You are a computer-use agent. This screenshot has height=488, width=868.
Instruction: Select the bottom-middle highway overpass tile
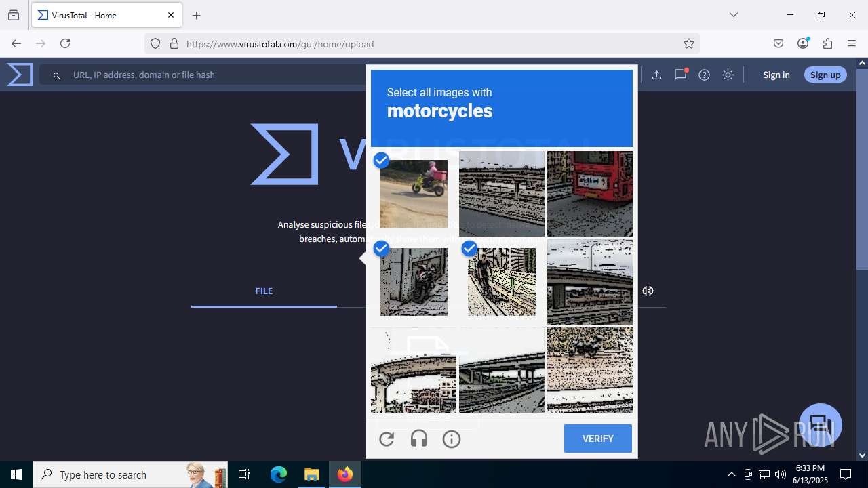click(x=502, y=370)
